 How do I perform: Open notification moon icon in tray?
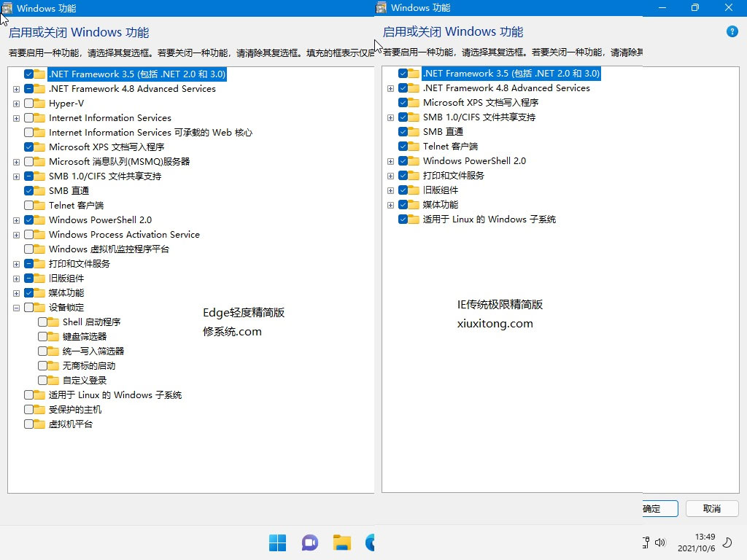[x=727, y=542]
